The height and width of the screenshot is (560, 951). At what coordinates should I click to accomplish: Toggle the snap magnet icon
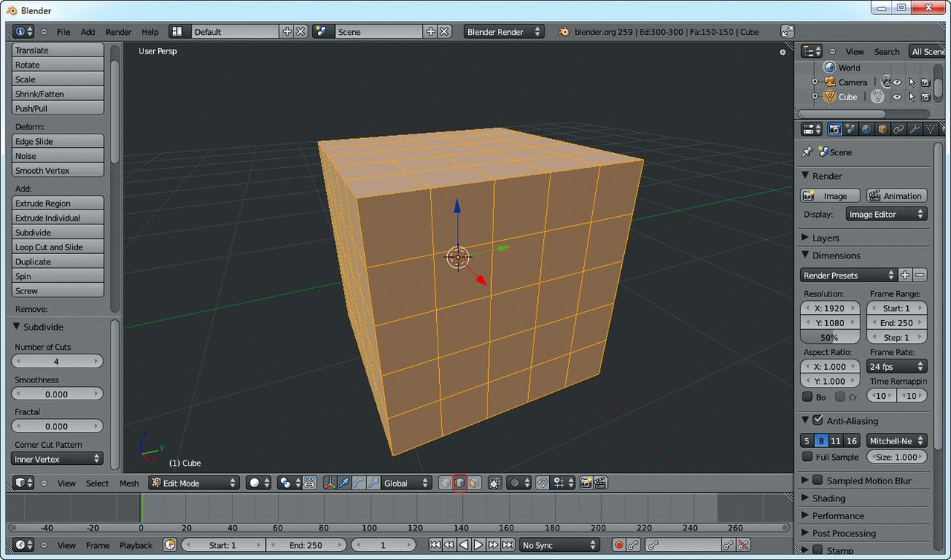[x=542, y=483]
